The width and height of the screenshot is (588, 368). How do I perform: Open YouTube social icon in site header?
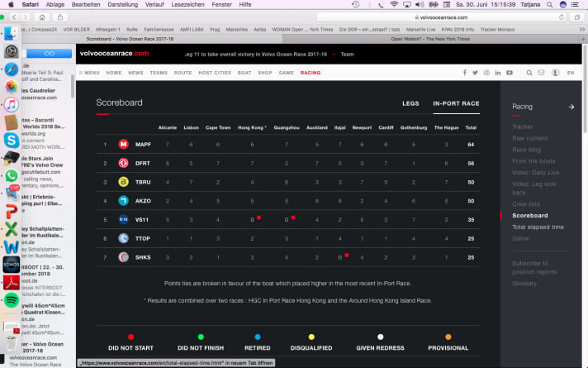tap(510, 73)
